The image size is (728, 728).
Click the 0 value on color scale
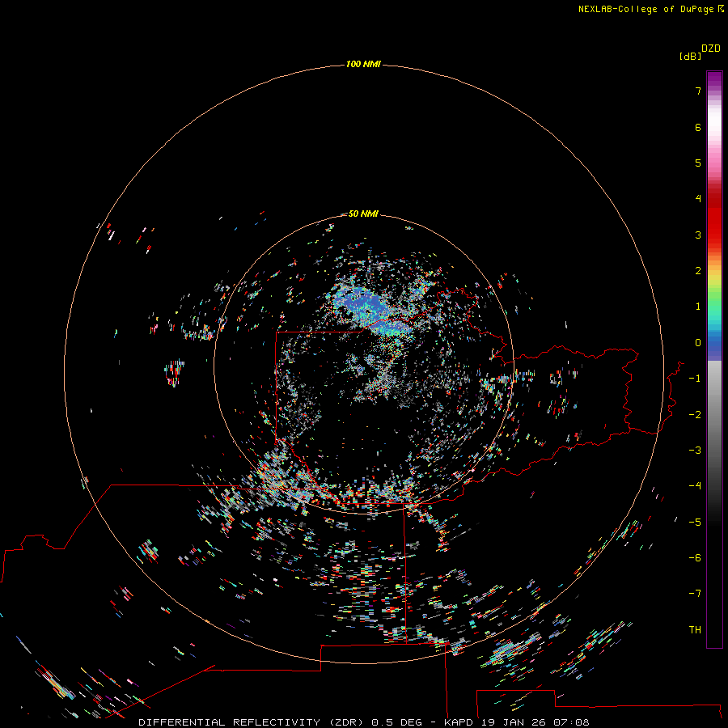[x=698, y=343]
